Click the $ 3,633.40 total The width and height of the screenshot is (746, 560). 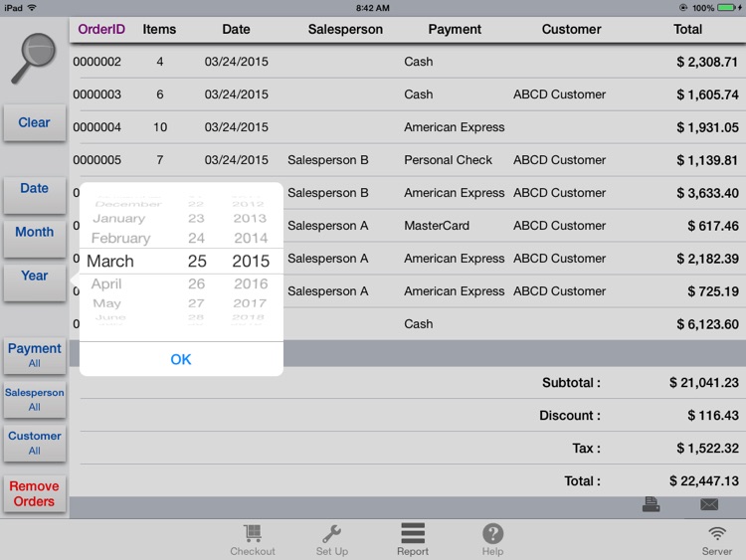[707, 193]
